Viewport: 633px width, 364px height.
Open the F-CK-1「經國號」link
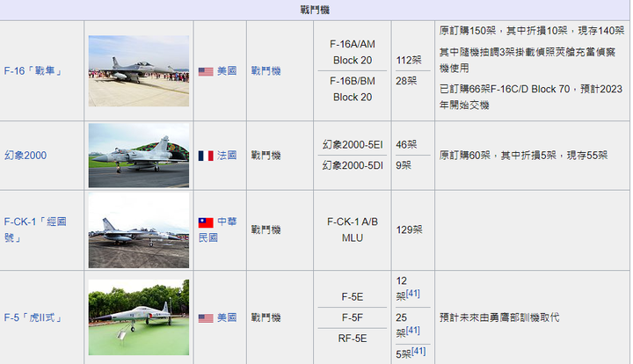click(35, 229)
